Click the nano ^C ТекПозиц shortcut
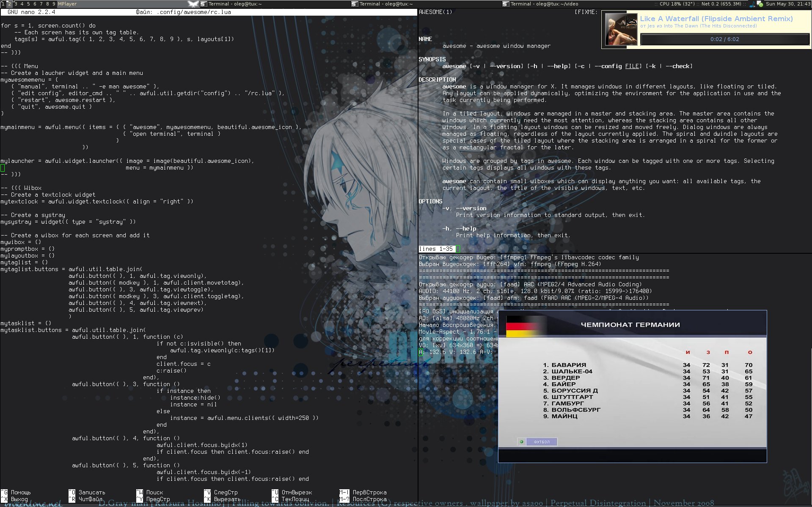The width and height of the screenshot is (812, 507). coord(290,499)
